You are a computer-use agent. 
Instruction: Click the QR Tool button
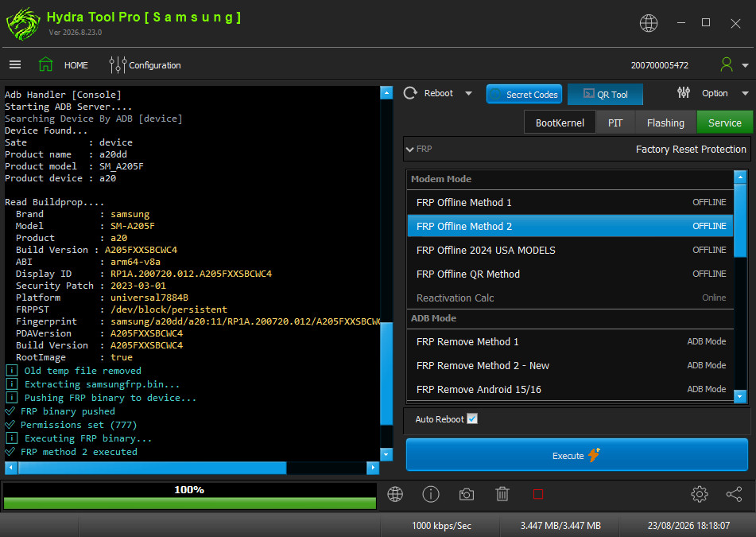605,95
